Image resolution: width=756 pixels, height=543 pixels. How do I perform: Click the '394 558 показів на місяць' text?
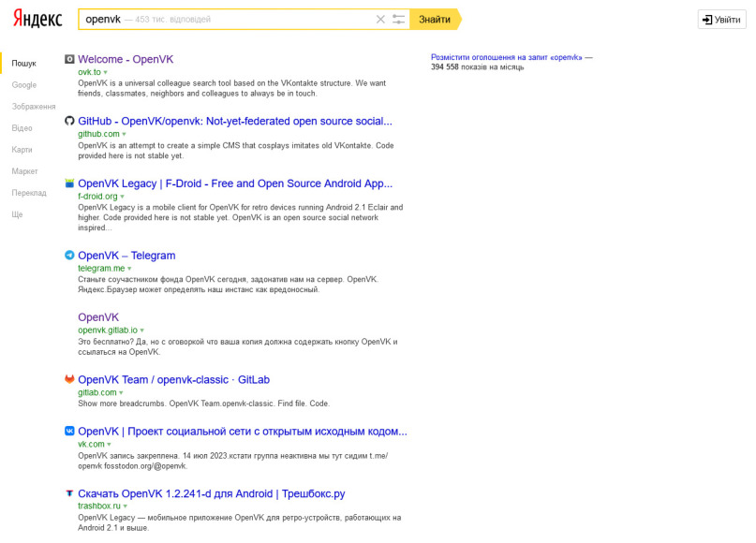pyautogui.click(x=478, y=67)
